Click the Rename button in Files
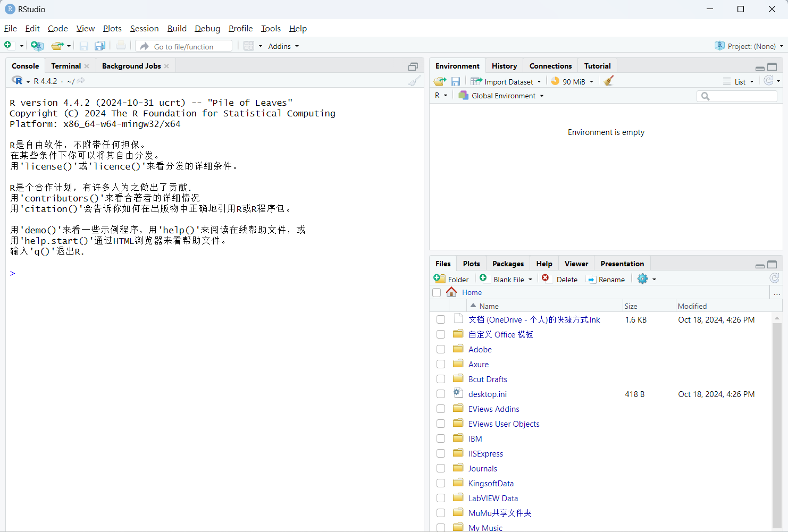 click(x=605, y=279)
